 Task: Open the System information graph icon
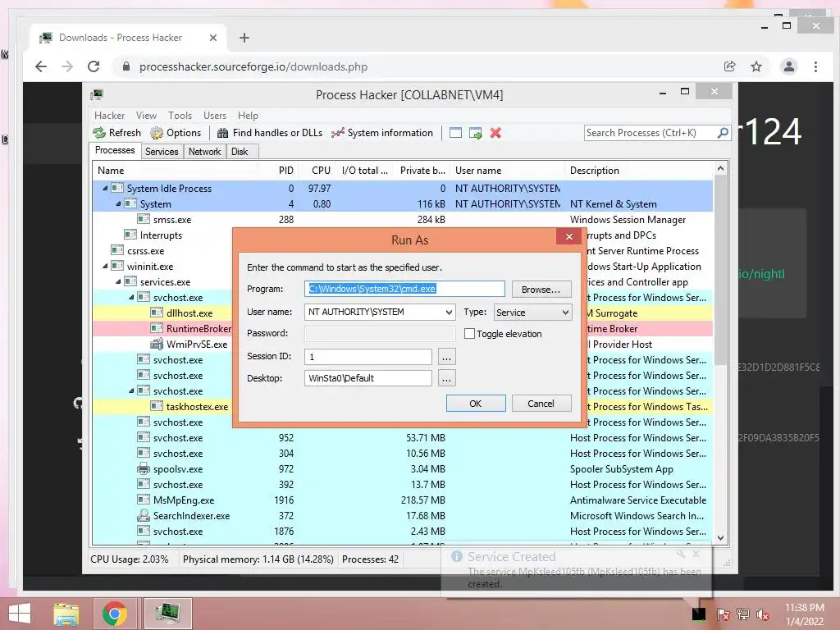pyautogui.click(x=337, y=133)
